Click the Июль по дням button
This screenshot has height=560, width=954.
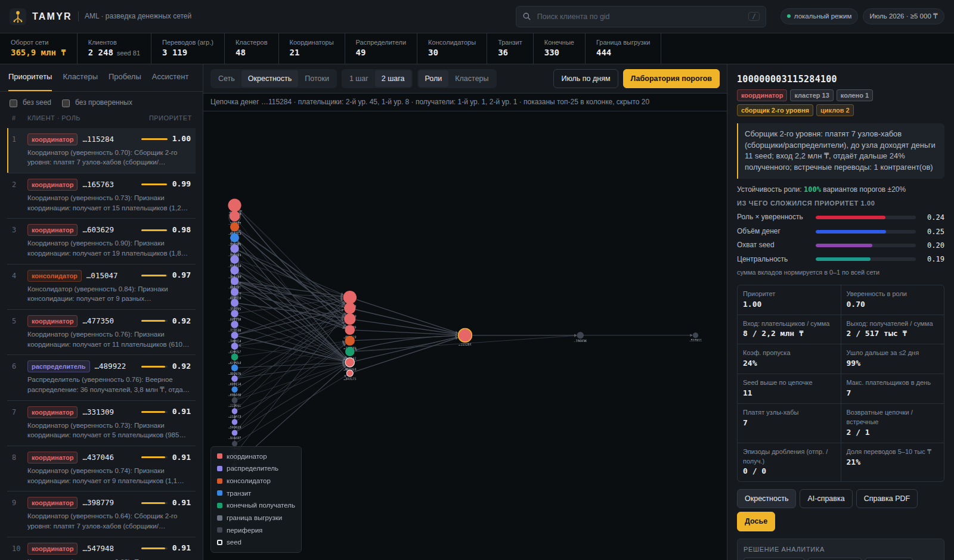coord(586,79)
